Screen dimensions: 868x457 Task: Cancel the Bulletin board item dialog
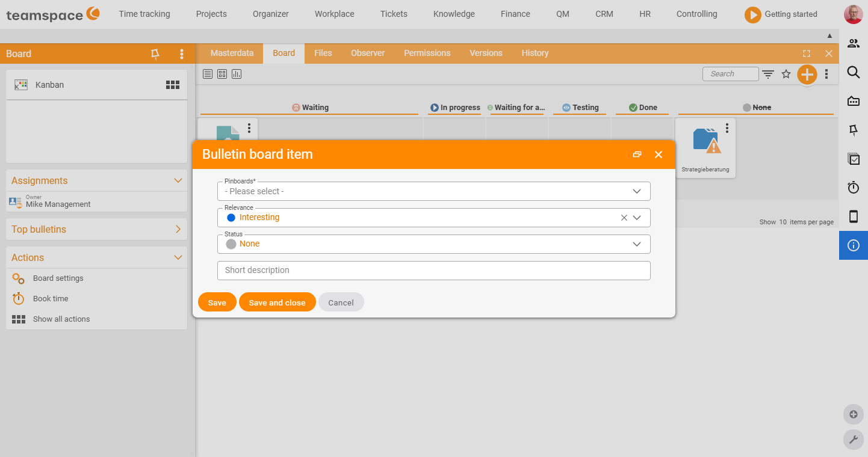tap(341, 302)
